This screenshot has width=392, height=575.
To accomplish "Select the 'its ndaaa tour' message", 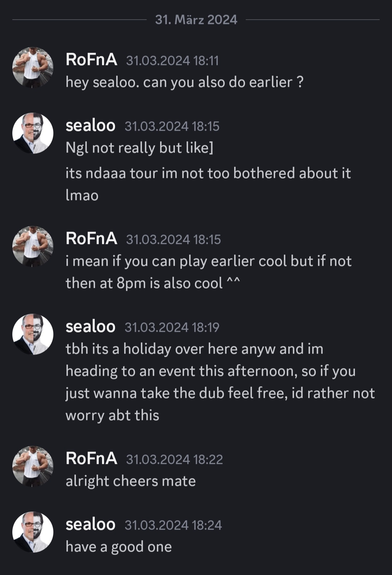I will 208,184.
